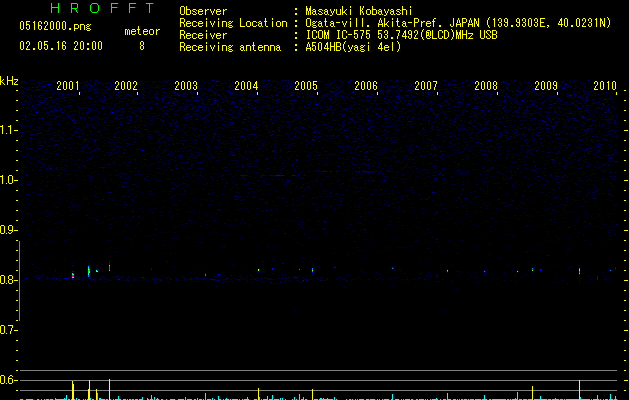The height and width of the screenshot is (400, 629).
Task: Click observer name Masayuki Kobayashi
Action: tap(359, 11)
